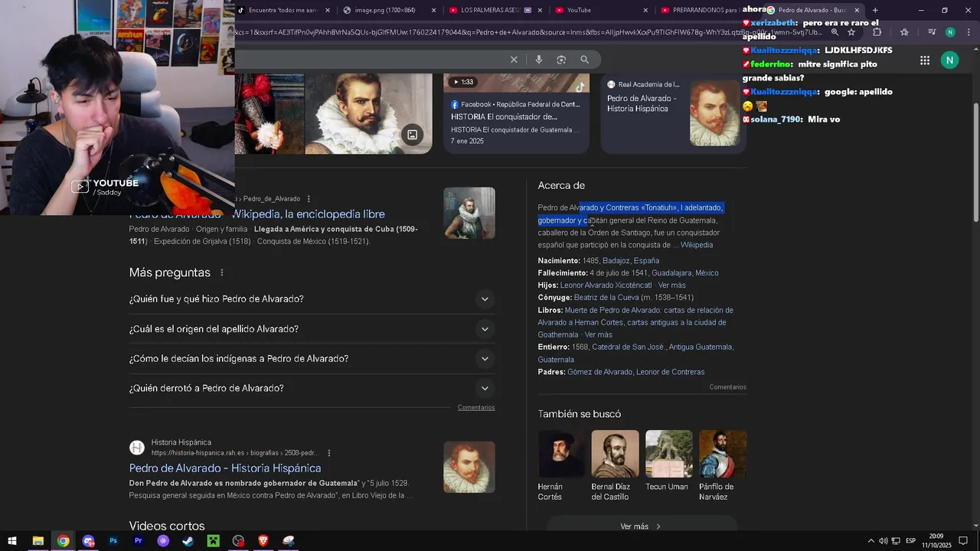Screen dimensions: 980x551
Task: Click Comentarios below the knowledge panel
Action: [x=727, y=387]
